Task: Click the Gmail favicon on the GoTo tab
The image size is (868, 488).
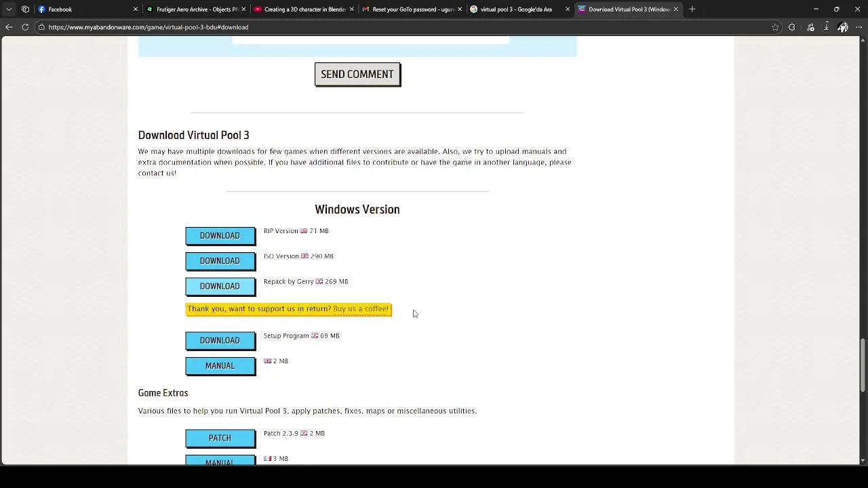Action: coord(366,9)
